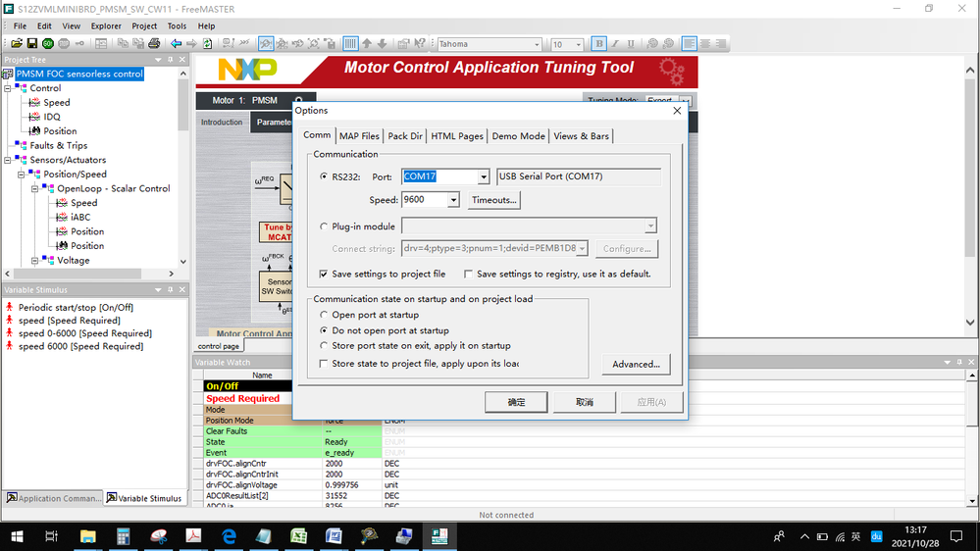The image size is (980, 551).
Task: Select Store port state on exit option
Action: pos(323,345)
